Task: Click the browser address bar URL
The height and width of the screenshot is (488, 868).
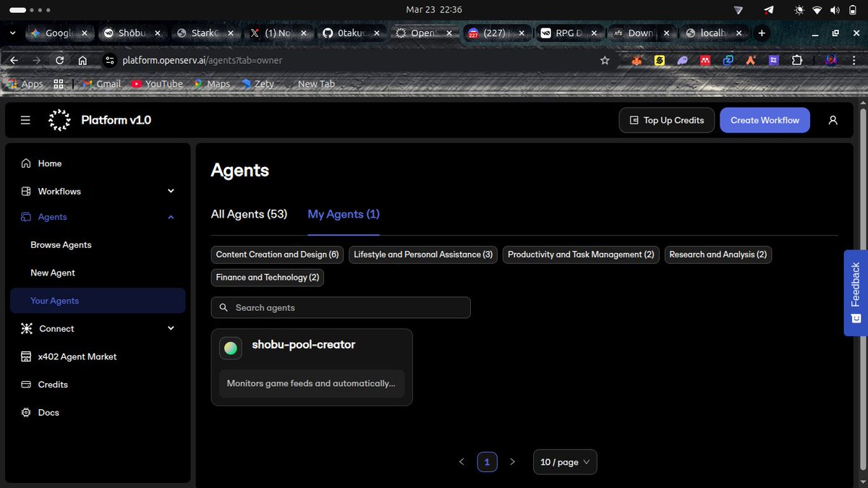Action: tap(203, 60)
